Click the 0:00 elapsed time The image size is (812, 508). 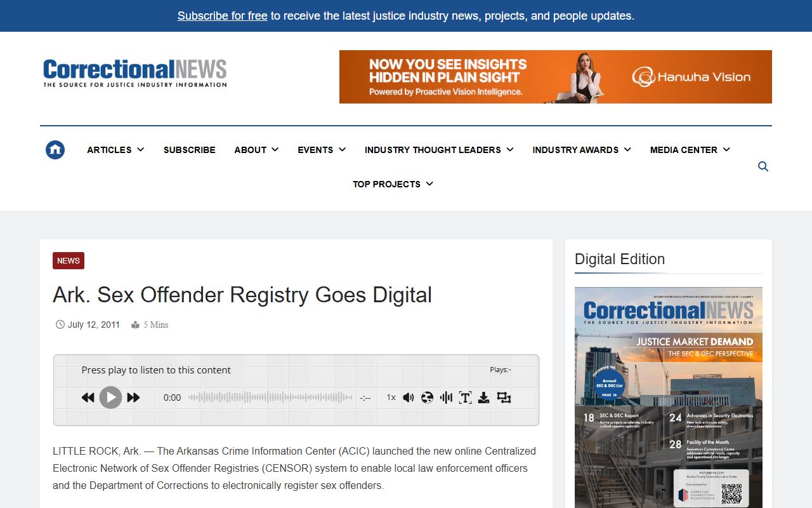tap(172, 398)
